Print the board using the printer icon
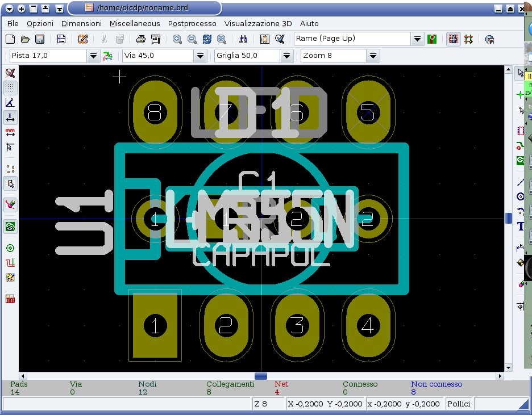Screen dimensions: 532x415 [x=141, y=39]
